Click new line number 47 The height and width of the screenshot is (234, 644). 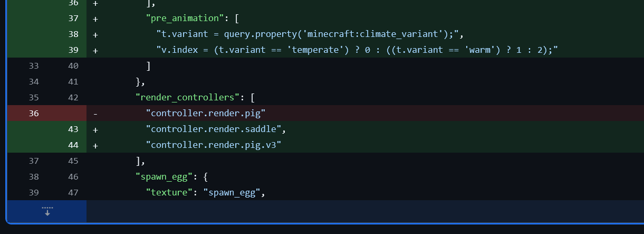73,193
